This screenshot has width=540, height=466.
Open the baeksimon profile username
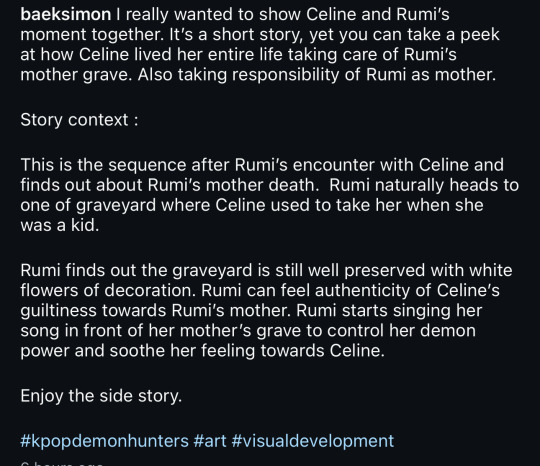tap(65, 14)
